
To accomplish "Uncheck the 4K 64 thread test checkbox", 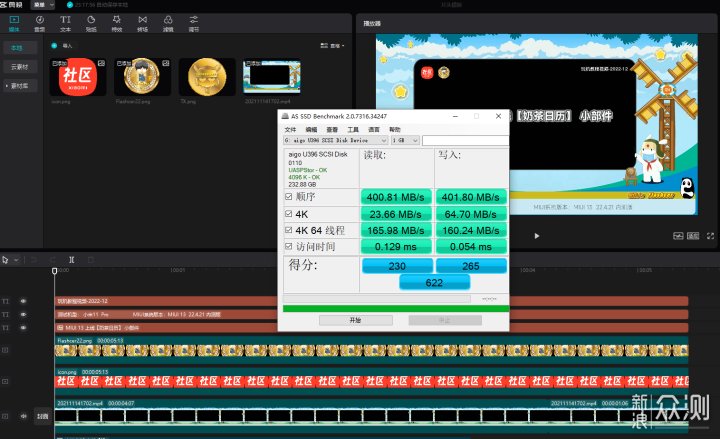I will pos(288,230).
